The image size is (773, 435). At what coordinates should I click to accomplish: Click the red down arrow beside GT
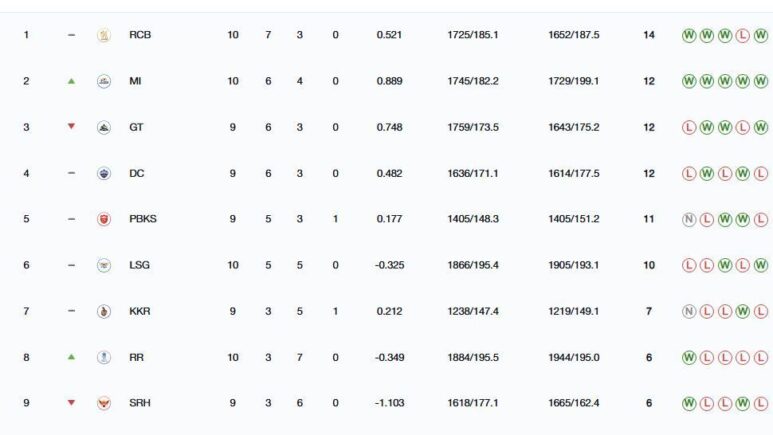70,127
